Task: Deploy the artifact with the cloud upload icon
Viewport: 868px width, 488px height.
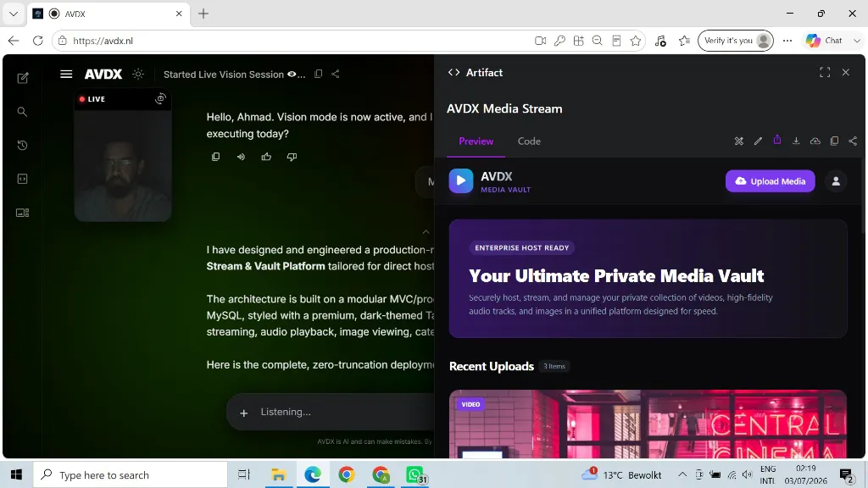Action: (x=815, y=141)
